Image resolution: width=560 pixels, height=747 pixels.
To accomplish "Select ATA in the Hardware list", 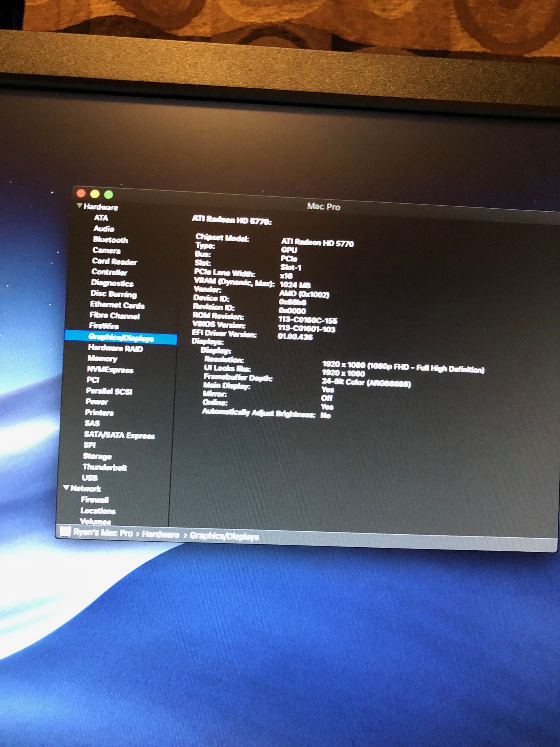I will (101, 218).
